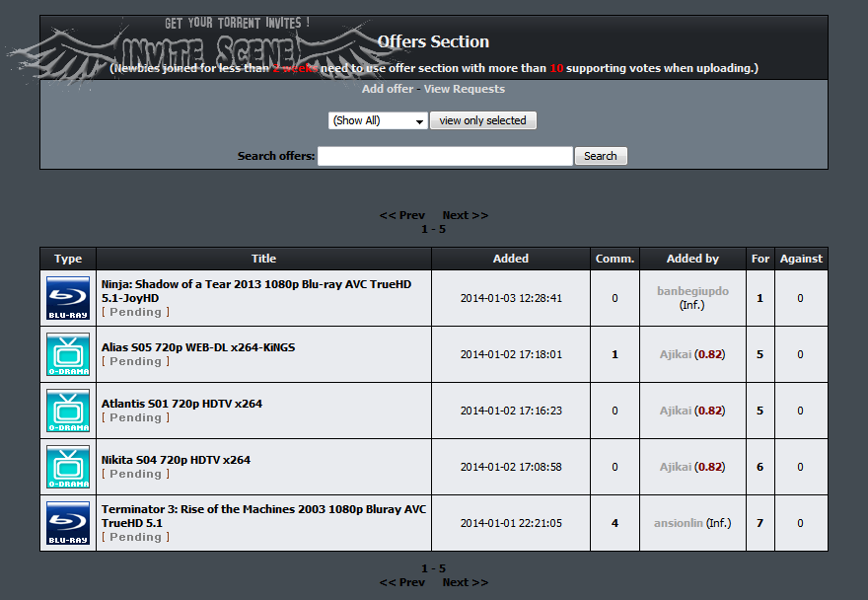The image size is (868, 600).
Task: Click bottom << Prev pagination link
Action: click(x=401, y=582)
